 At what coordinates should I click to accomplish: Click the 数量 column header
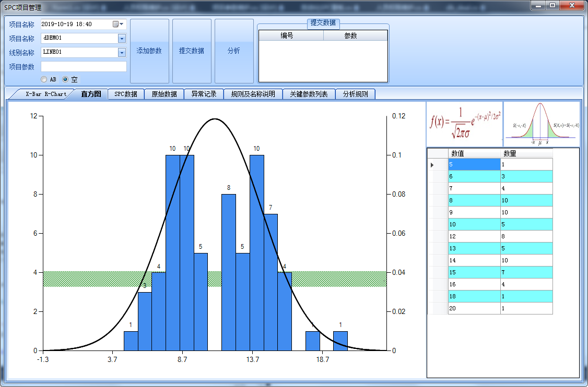(x=526, y=153)
